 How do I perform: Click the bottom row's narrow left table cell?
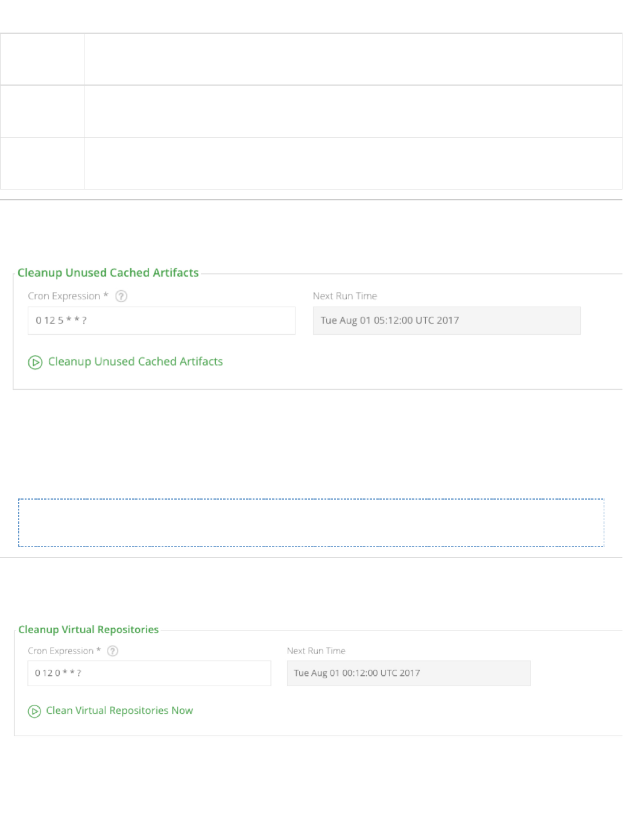(42, 164)
